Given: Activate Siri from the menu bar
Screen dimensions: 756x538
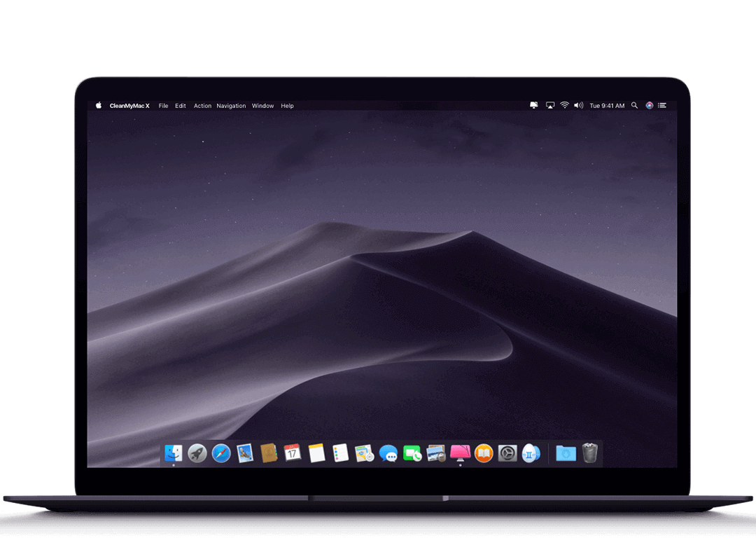Looking at the screenshot, I should coord(650,106).
